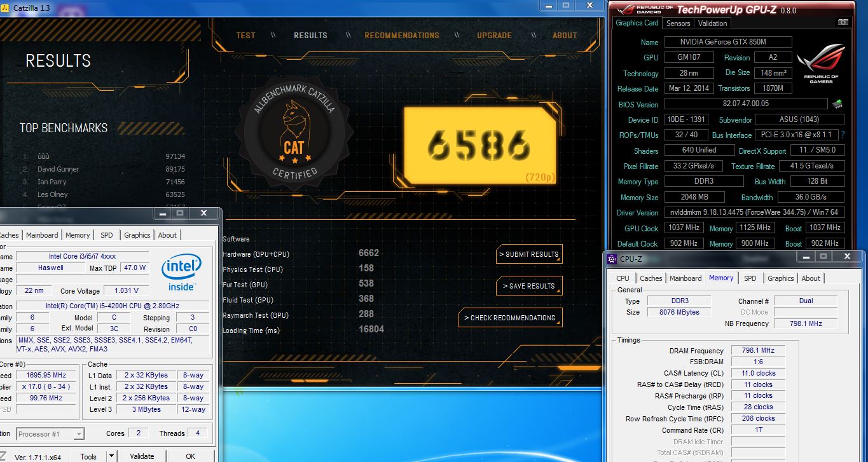Image resolution: width=868 pixels, height=462 pixels.
Task: Click the BIOS Version field 82.07.47.00.05
Action: (746, 104)
